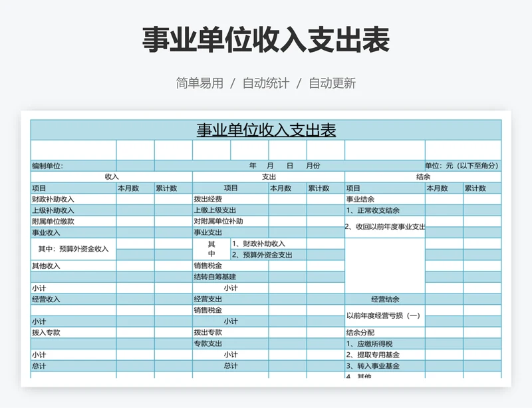Select the 2、收回以前年度事业支出 cell

pyautogui.click(x=385, y=227)
